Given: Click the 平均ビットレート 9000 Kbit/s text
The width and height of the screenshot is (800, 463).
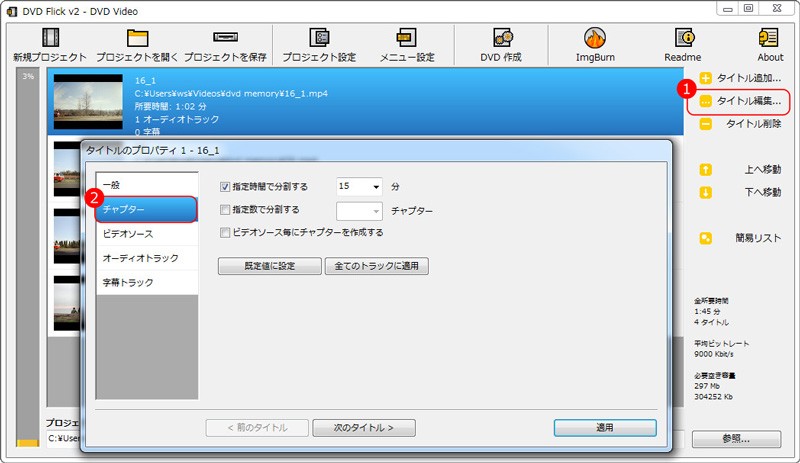Looking at the screenshot, I should (x=721, y=349).
